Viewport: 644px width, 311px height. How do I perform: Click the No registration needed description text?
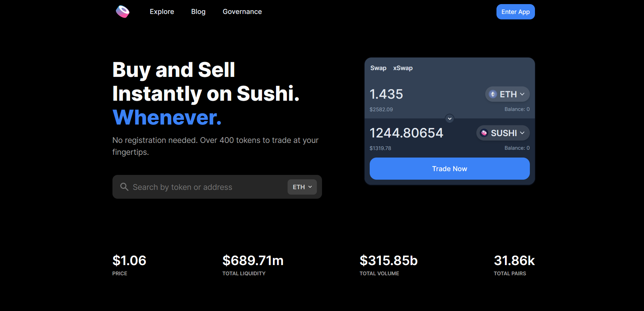click(x=215, y=146)
